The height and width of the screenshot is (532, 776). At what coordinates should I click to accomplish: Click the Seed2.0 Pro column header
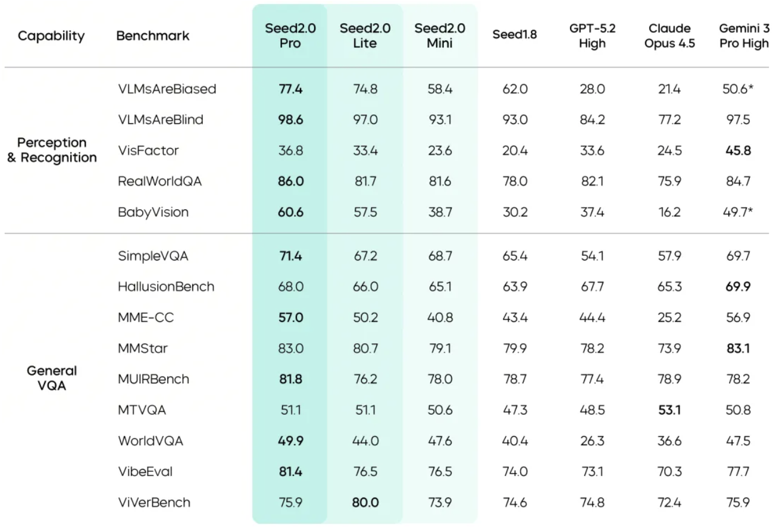pyautogui.click(x=290, y=36)
